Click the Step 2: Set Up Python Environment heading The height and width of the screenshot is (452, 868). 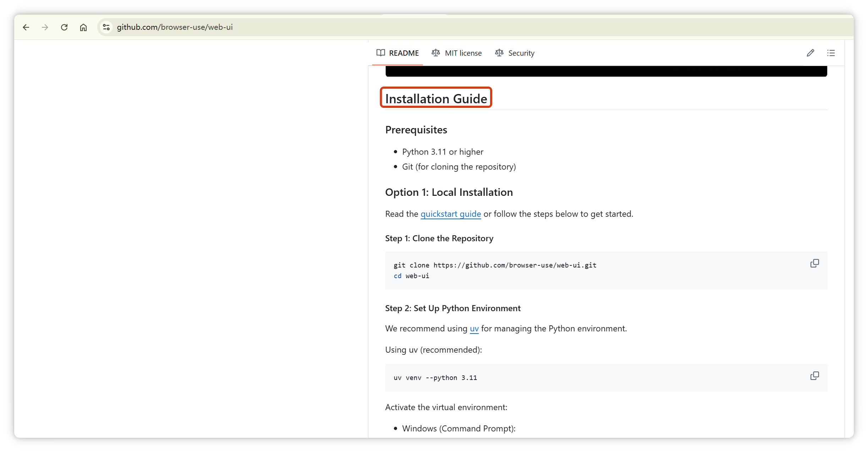click(x=453, y=308)
